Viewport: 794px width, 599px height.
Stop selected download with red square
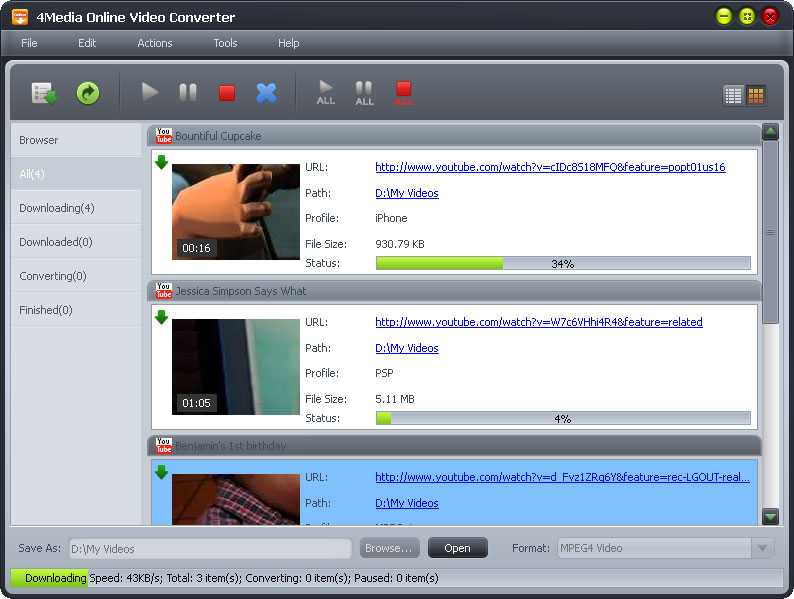227,93
